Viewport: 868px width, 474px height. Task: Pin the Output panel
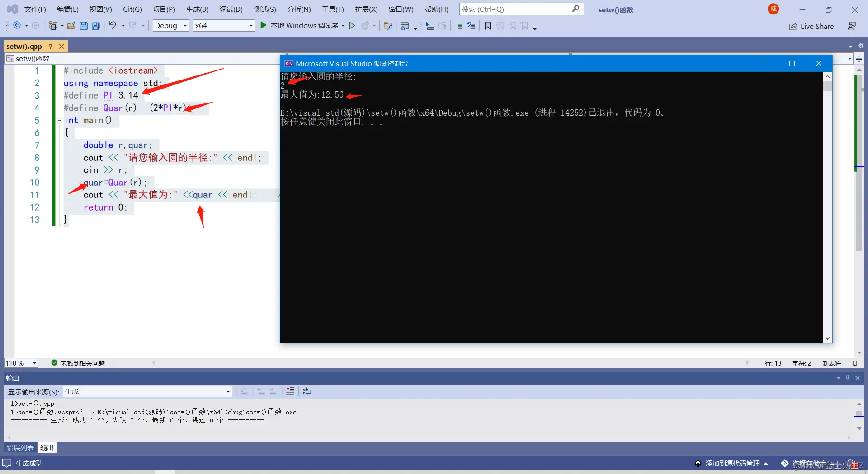(x=848, y=378)
